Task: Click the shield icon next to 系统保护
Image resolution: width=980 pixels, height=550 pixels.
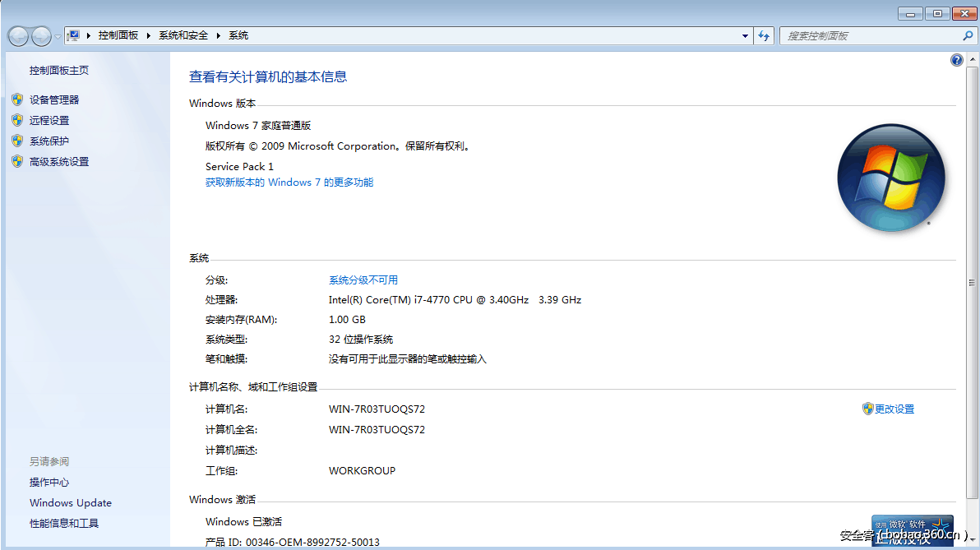Action: pyautogui.click(x=18, y=141)
